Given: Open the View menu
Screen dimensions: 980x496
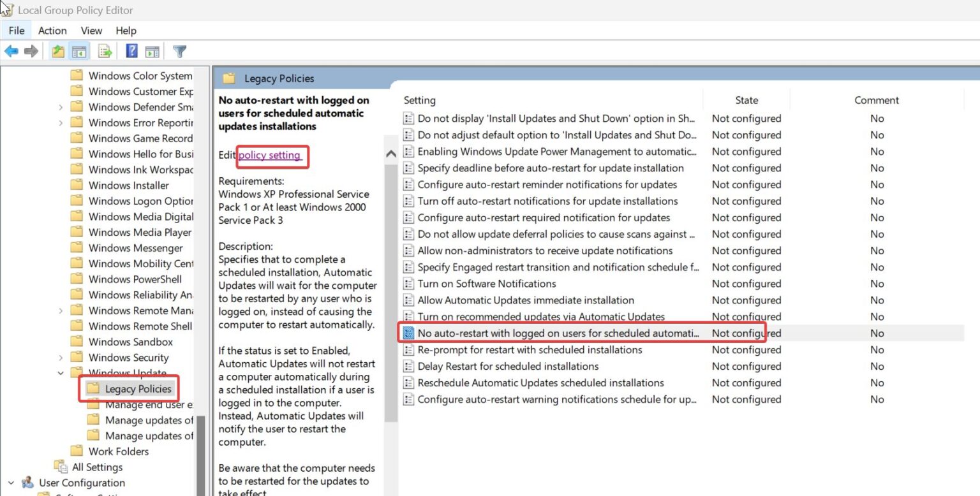Looking at the screenshot, I should pyautogui.click(x=91, y=30).
